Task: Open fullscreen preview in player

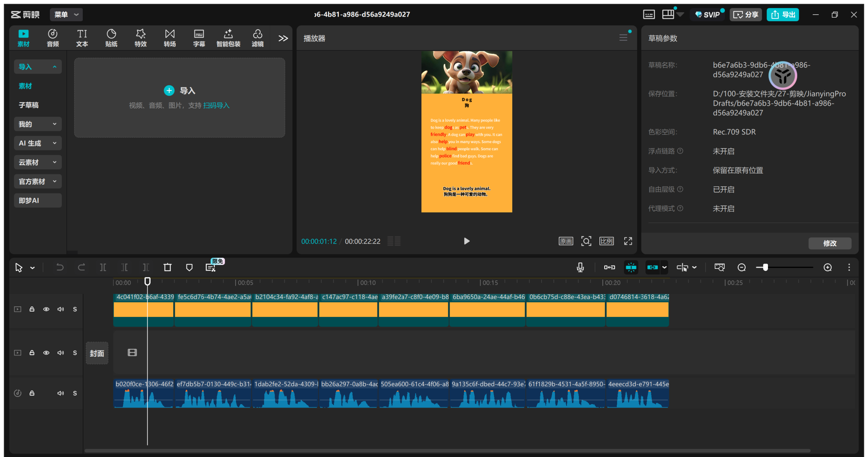Action: click(x=628, y=241)
